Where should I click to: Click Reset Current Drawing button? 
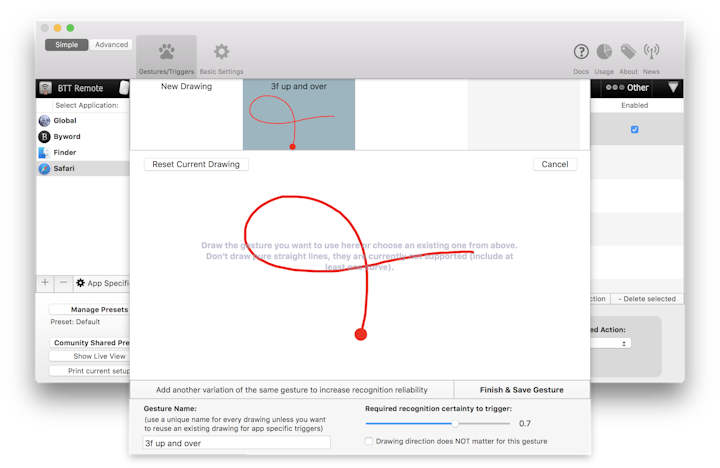196,164
